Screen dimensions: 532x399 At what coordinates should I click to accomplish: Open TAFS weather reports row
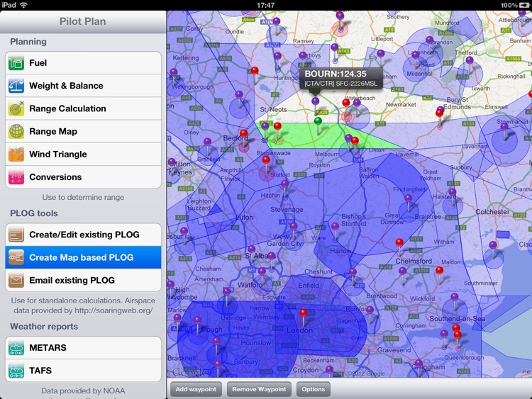click(83, 370)
